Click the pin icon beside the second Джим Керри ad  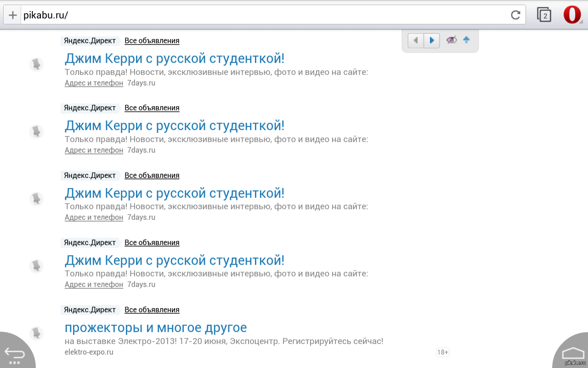point(36,132)
